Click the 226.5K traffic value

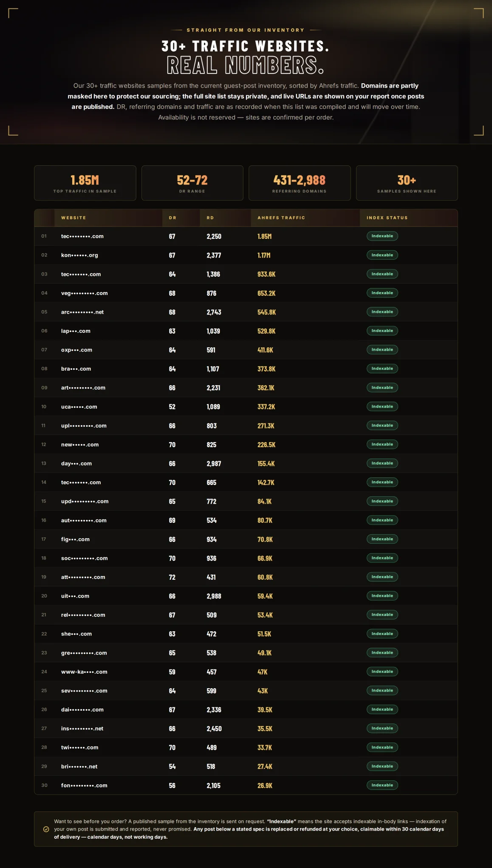click(266, 445)
